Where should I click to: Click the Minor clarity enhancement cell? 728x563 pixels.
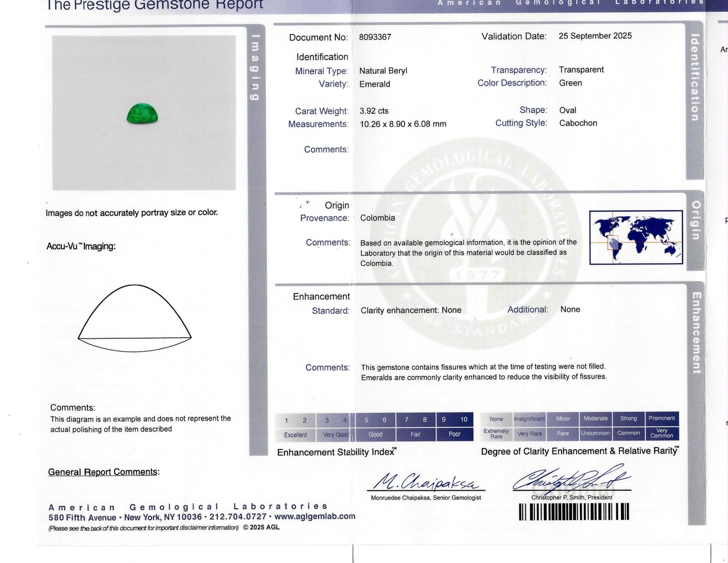tap(563, 419)
